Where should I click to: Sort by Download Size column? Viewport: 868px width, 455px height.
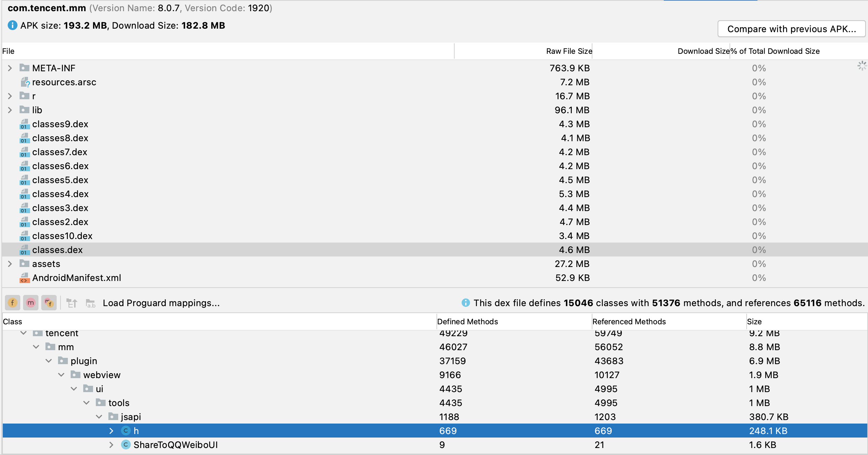click(x=661, y=51)
